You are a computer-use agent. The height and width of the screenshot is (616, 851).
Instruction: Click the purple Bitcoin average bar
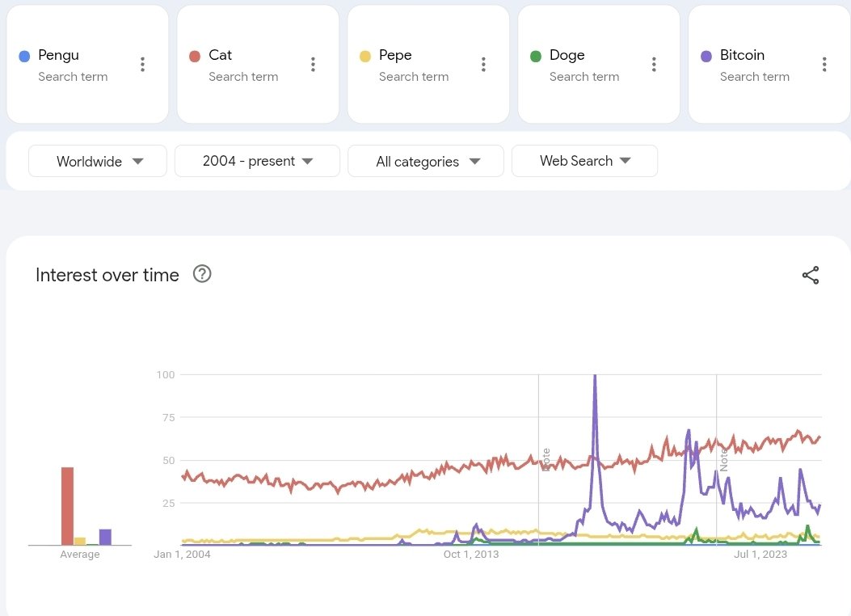click(x=105, y=537)
